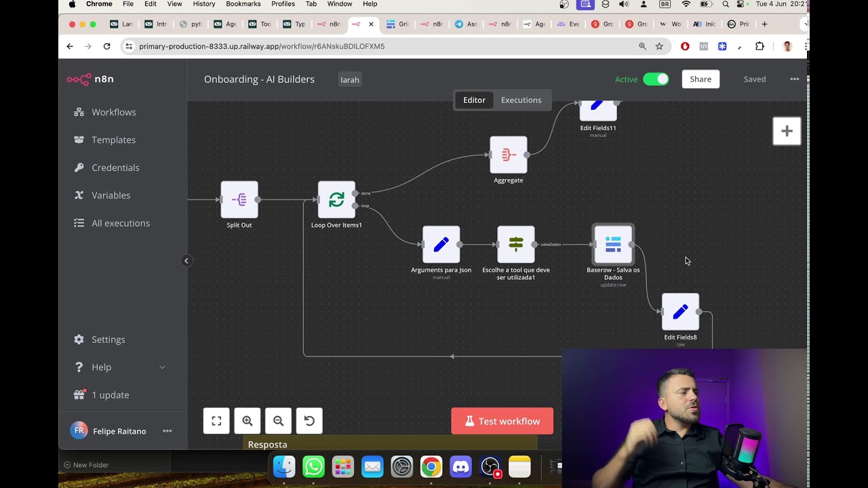This screenshot has width=868, height=488.
Task: Zoom out of the canvas
Action: 278,421
